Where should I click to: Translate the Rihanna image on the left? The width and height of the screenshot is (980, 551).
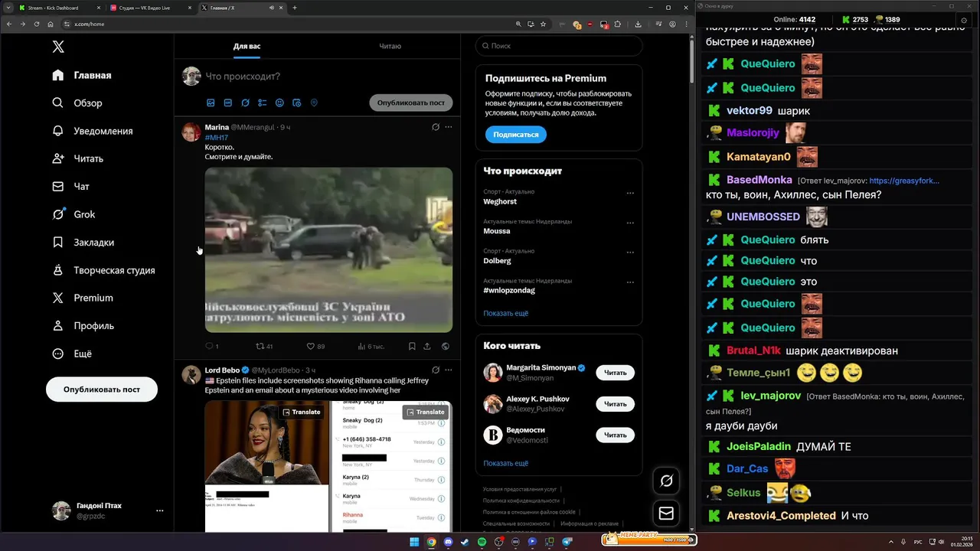(301, 412)
